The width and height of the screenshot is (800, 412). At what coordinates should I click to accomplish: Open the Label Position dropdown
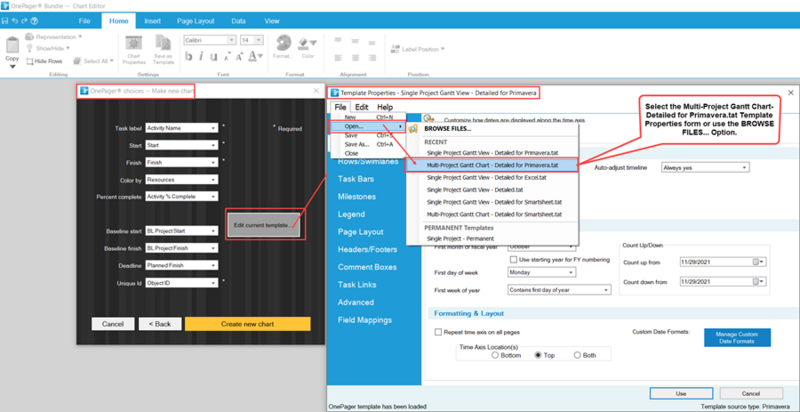(418, 49)
